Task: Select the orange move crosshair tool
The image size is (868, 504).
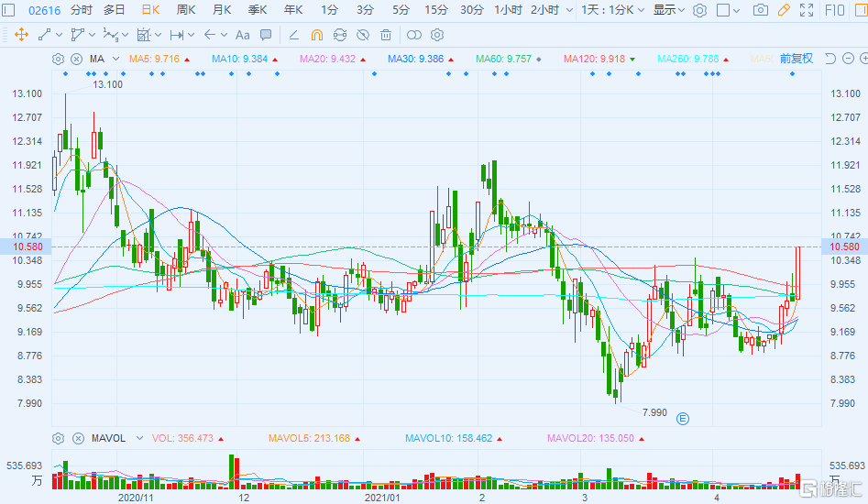Action: coord(21,35)
